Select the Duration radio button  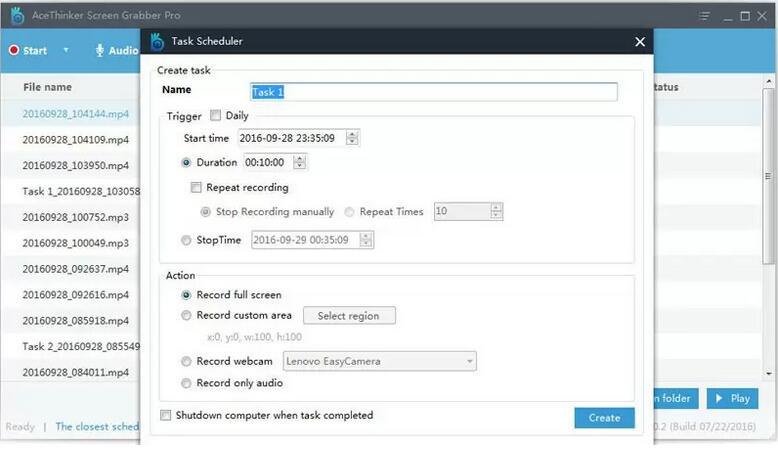click(186, 163)
